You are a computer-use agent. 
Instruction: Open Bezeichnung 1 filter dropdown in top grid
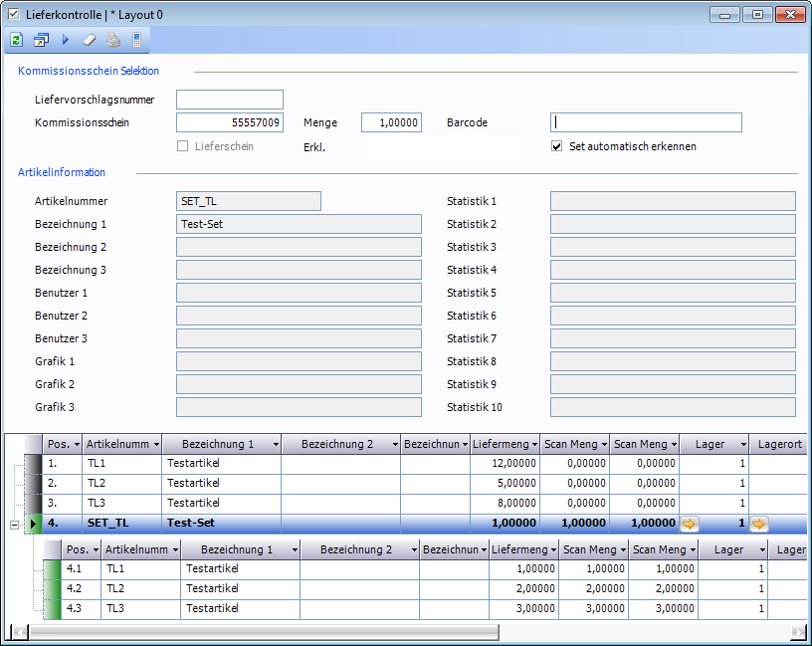[274, 444]
